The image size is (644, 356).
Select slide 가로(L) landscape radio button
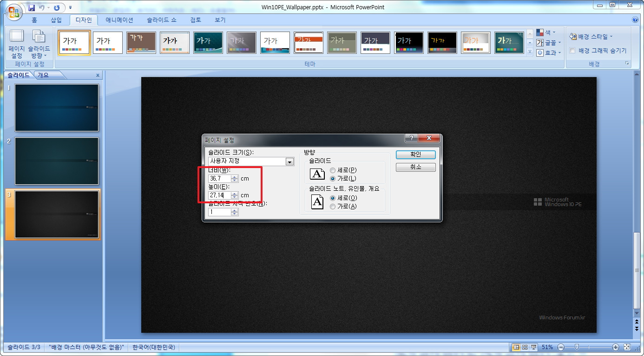[332, 179]
